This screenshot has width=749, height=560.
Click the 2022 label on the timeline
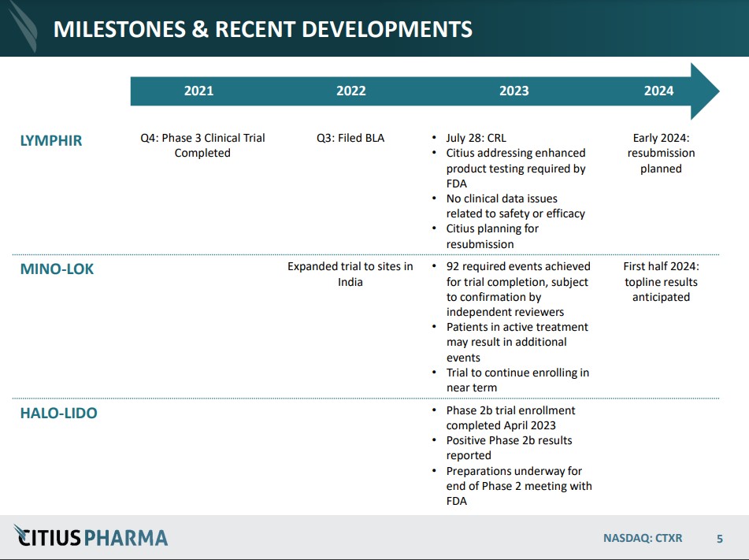[351, 91]
